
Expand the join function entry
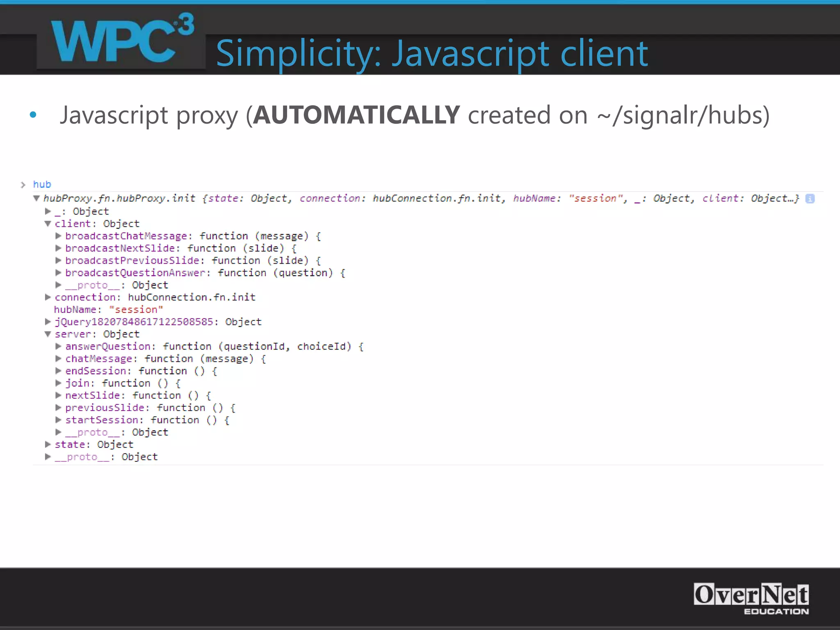click(58, 383)
